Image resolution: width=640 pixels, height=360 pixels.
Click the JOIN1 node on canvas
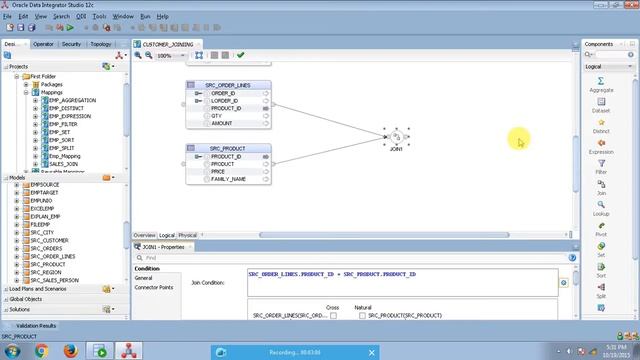(396, 137)
